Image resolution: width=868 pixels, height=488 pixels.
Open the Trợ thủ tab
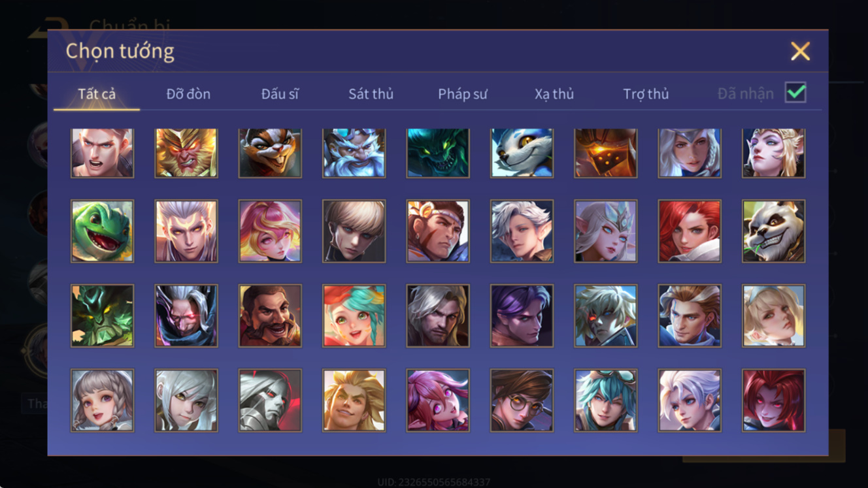pyautogui.click(x=646, y=94)
